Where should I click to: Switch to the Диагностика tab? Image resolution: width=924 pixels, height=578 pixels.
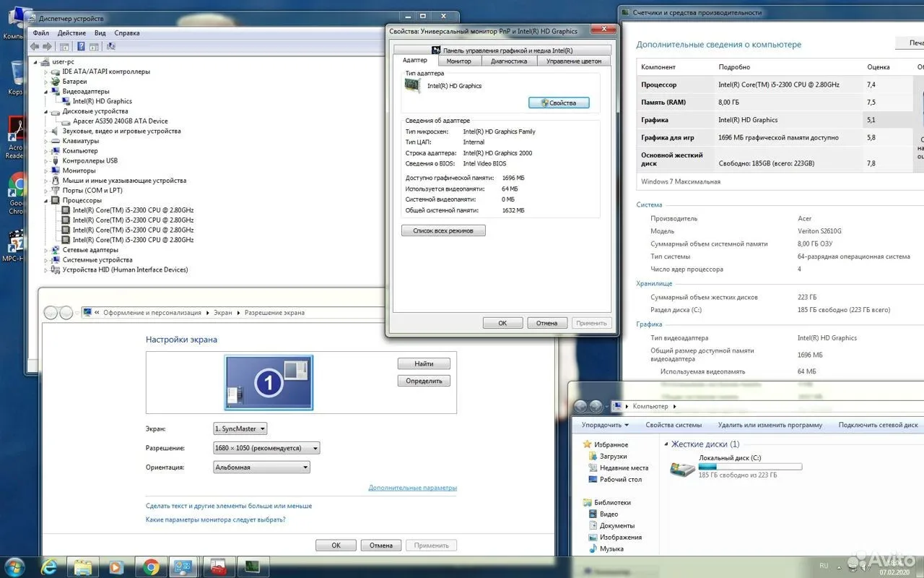509,61
